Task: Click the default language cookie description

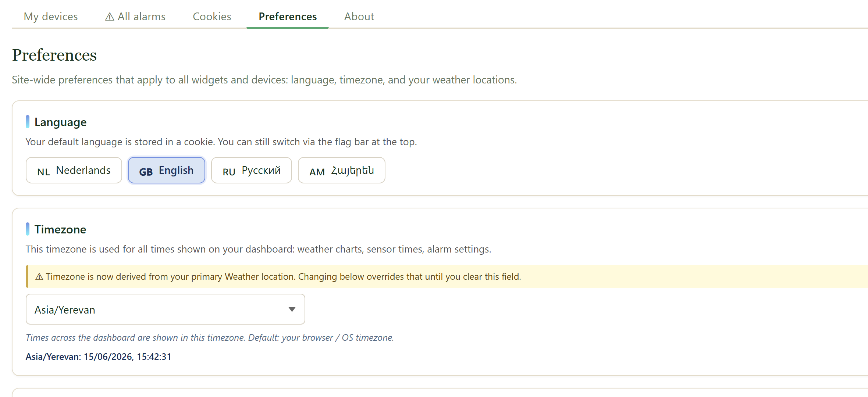Action: [221, 142]
